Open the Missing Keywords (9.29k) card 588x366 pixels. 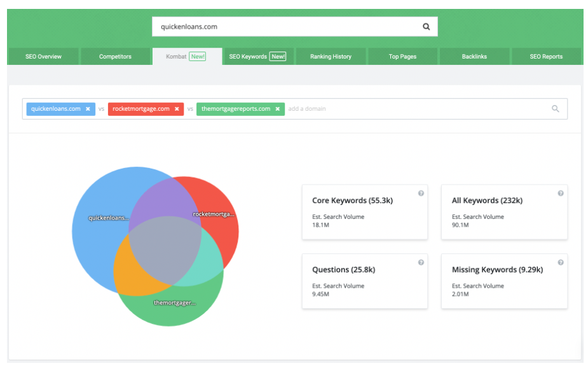pos(504,281)
